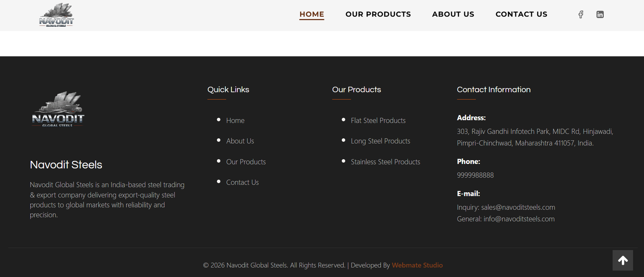644x277 pixels.
Task: Select the HOME menu item
Action: (x=312, y=14)
